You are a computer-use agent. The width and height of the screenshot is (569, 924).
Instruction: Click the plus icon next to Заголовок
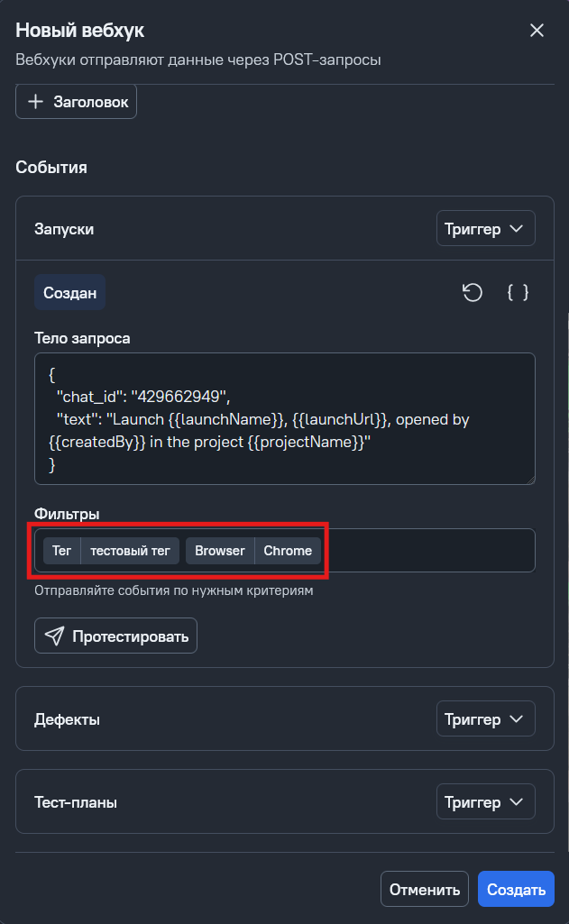36,102
